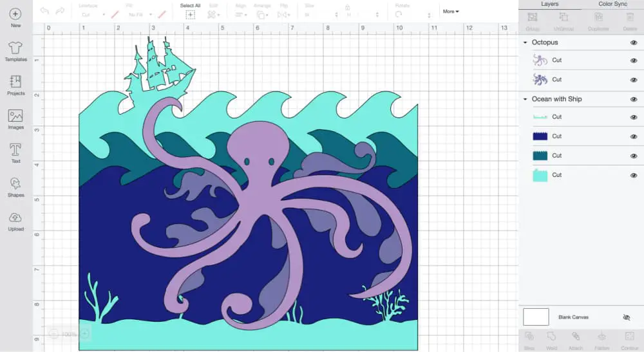Switch to the Layers tab

[549, 4]
